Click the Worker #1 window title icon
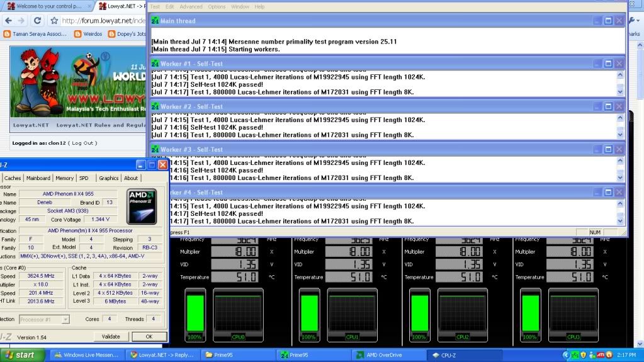This screenshot has width=644, height=362. pos(155,64)
